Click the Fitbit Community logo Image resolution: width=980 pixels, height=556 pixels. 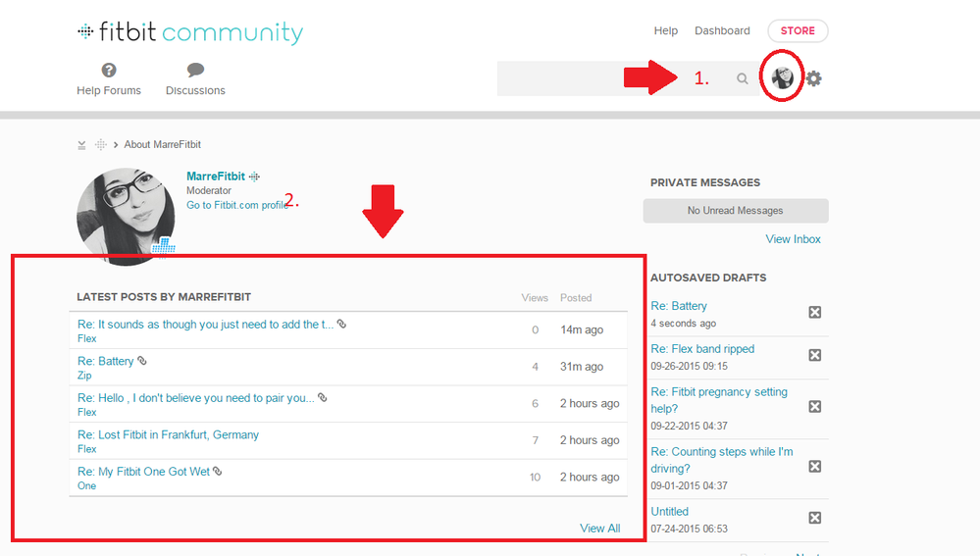click(190, 32)
